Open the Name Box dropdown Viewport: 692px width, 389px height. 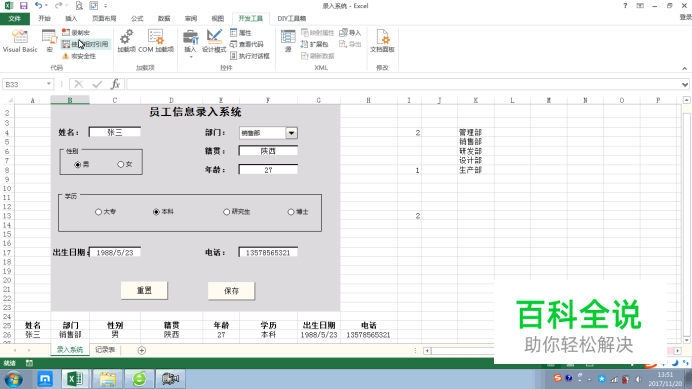(49, 84)
